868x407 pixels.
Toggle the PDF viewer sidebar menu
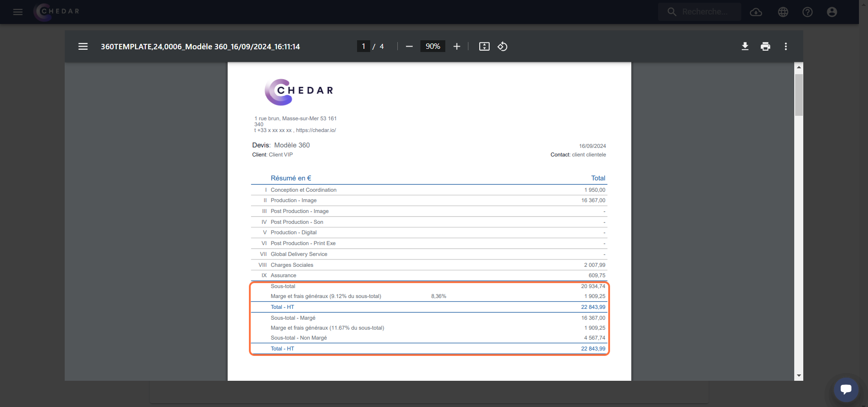[x=83, y=47]
